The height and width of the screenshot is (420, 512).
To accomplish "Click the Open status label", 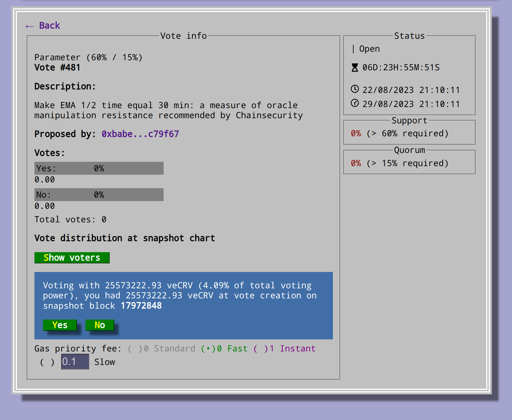I will (x=369, y=49).
